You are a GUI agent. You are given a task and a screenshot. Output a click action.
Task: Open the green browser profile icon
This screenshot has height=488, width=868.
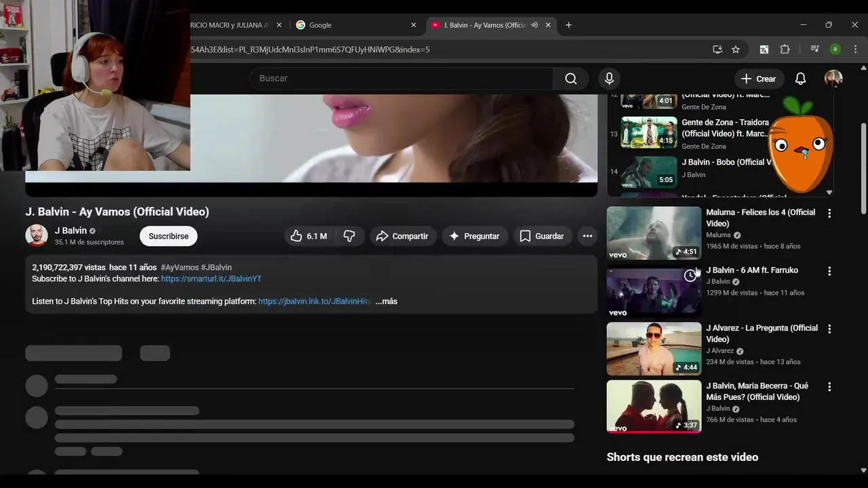tap(835, 49)
